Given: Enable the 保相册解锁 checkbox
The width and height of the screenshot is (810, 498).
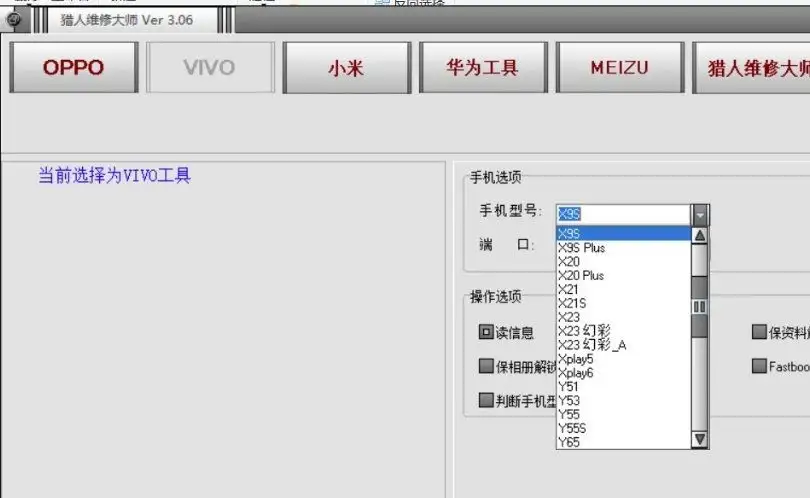Looking at the screenshot, I should [x=486, y=366].
